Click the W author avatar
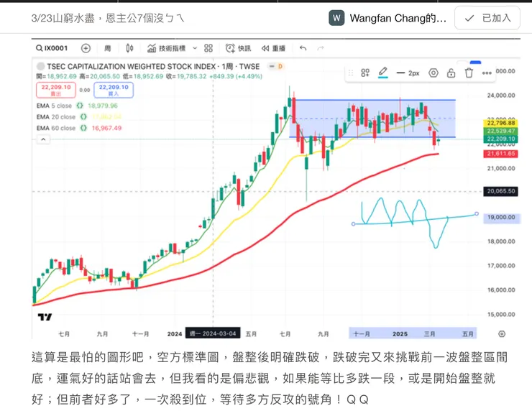Screen dimensions: 532x416 click(x=336, y=18)
